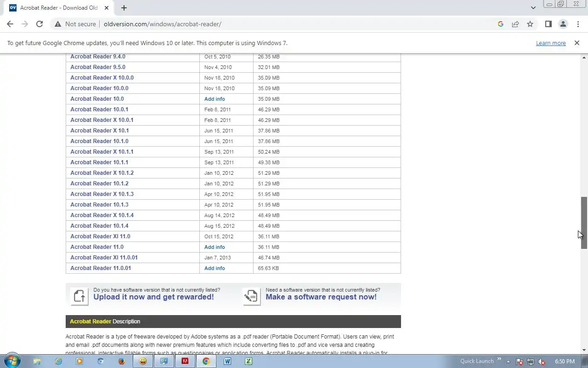Viewport: 588px width, 368px height.
Task: Open Acrobat Reader X 10.1 link
Action: coord(100,131)
